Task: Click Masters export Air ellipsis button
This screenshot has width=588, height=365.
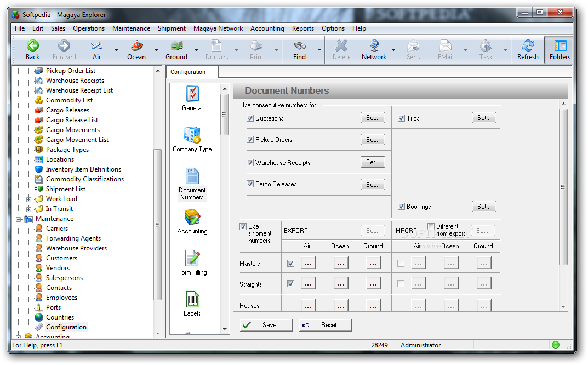Action: tap(308, 264)
